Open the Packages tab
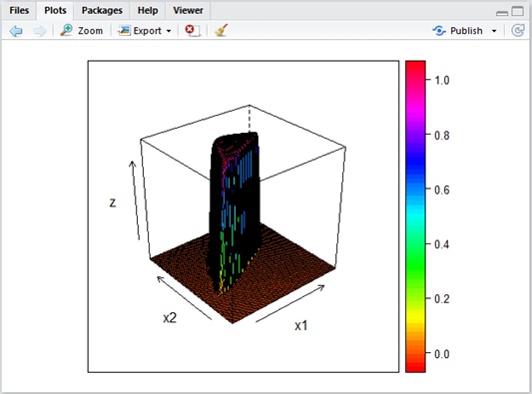Viewport: 532px width, 394px height. coord(102,11)
